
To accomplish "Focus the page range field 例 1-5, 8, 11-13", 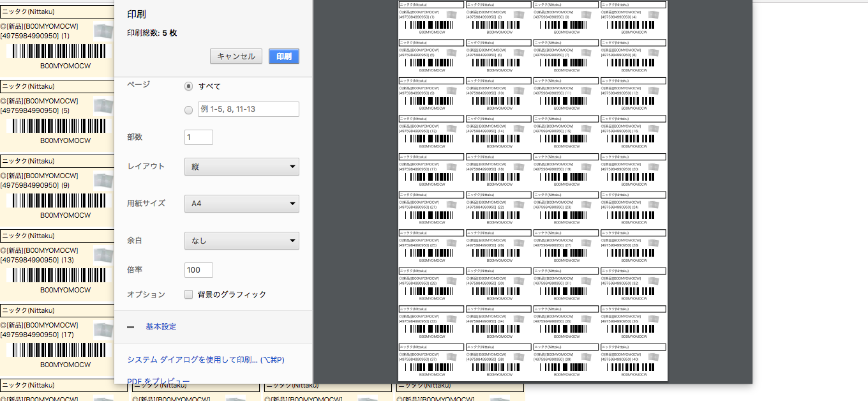I will [x=248, y=109].
